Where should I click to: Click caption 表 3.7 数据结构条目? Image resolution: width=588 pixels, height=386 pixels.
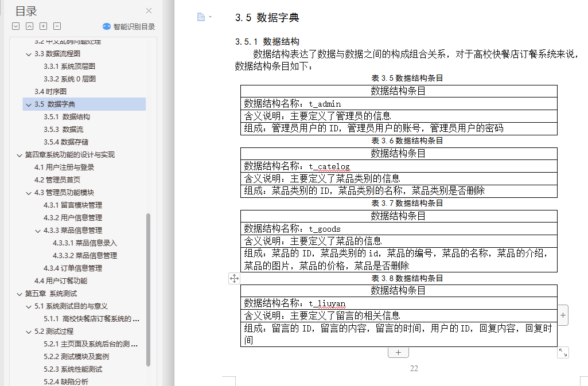coord(407,203)
